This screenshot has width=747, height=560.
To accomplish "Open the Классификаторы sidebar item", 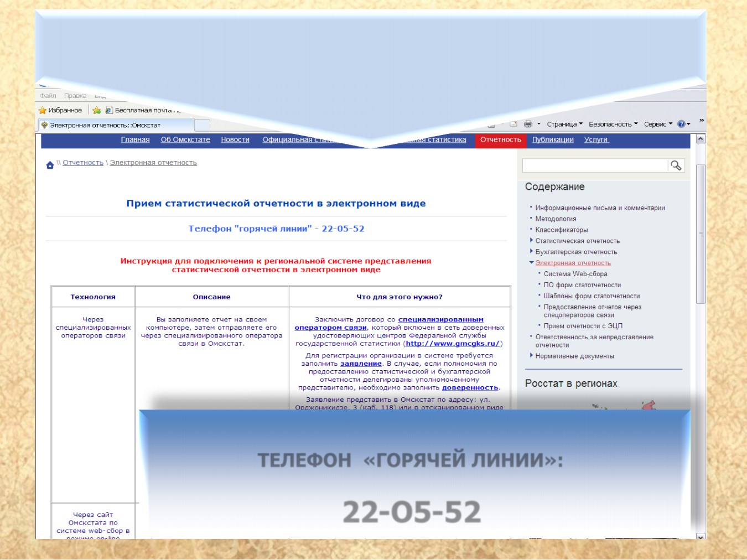I will click(562, 230).
